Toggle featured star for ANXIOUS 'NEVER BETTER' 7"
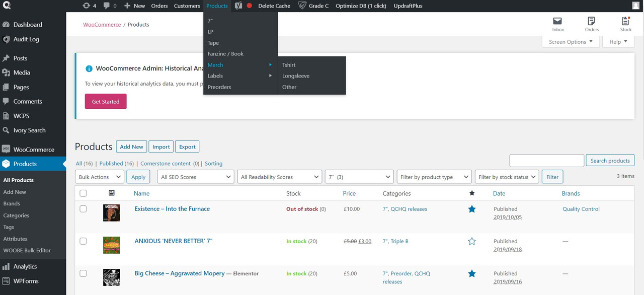Image resolution: width=644 pixels, height=295 pixels. click(472, 241)
